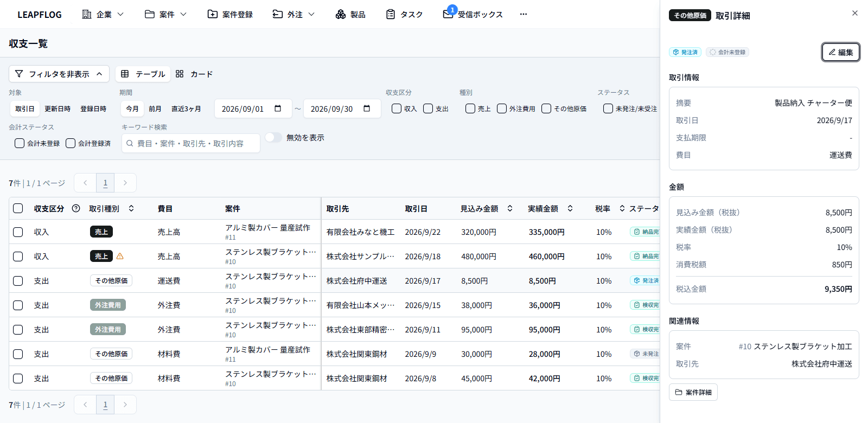
Task: Open the タスク tasks page
Action: point(404,14)
